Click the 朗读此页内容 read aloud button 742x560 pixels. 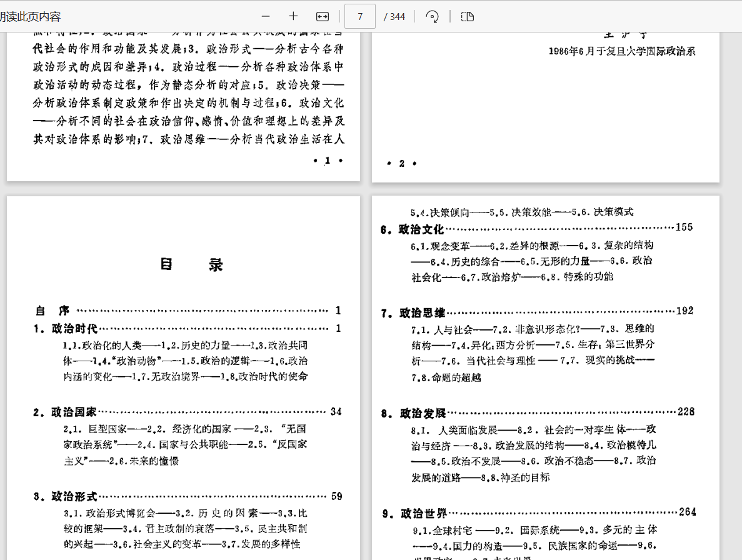(30, 17)
